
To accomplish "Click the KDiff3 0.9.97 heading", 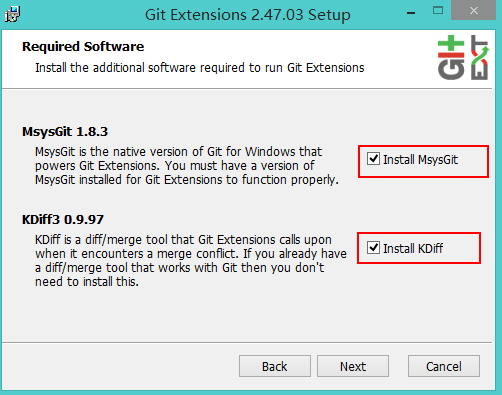I will 63,220.
